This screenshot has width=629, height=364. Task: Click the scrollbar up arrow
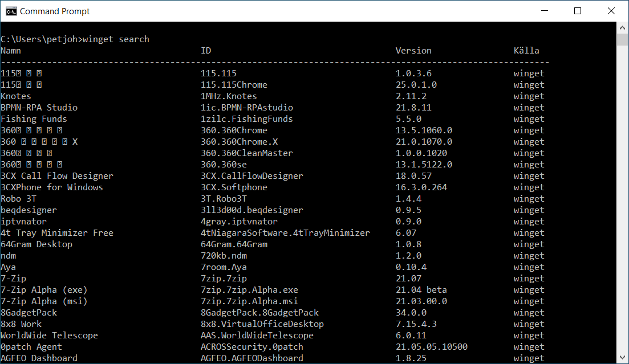coord(622,28)
